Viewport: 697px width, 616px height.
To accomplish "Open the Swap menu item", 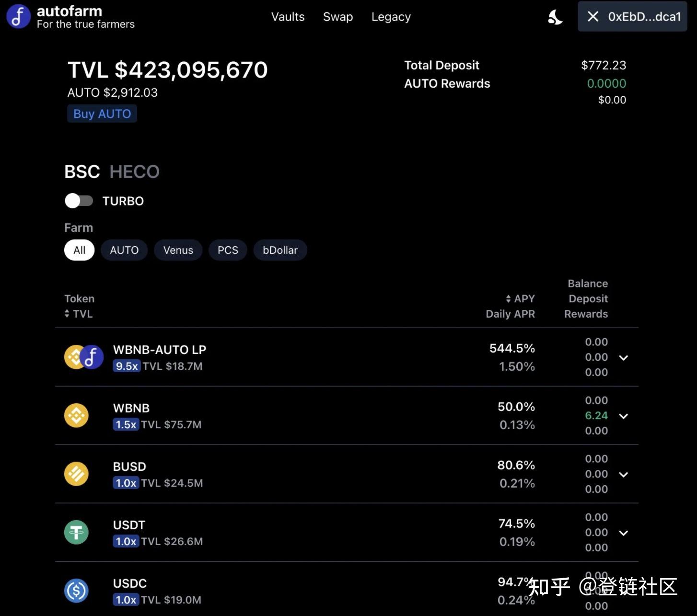I will point(338,17).
